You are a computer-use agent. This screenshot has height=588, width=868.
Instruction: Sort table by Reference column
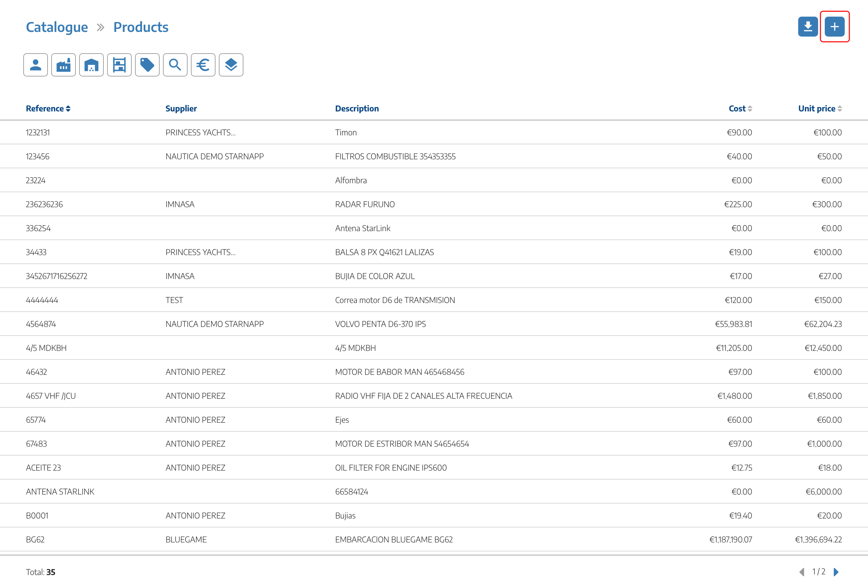(x=48, y=109)
